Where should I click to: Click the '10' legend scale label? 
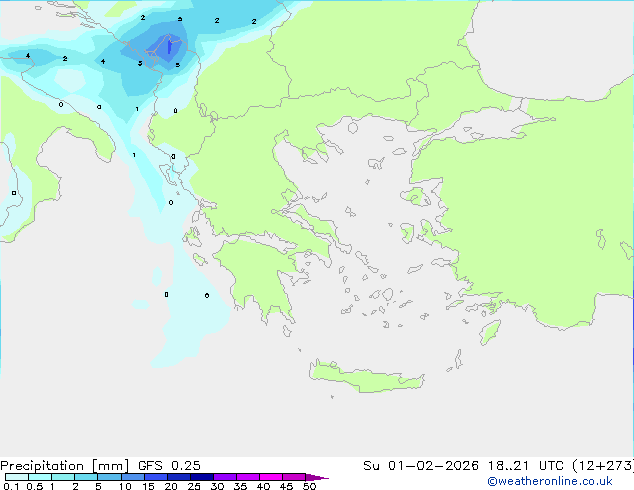(x=125, y=486)
